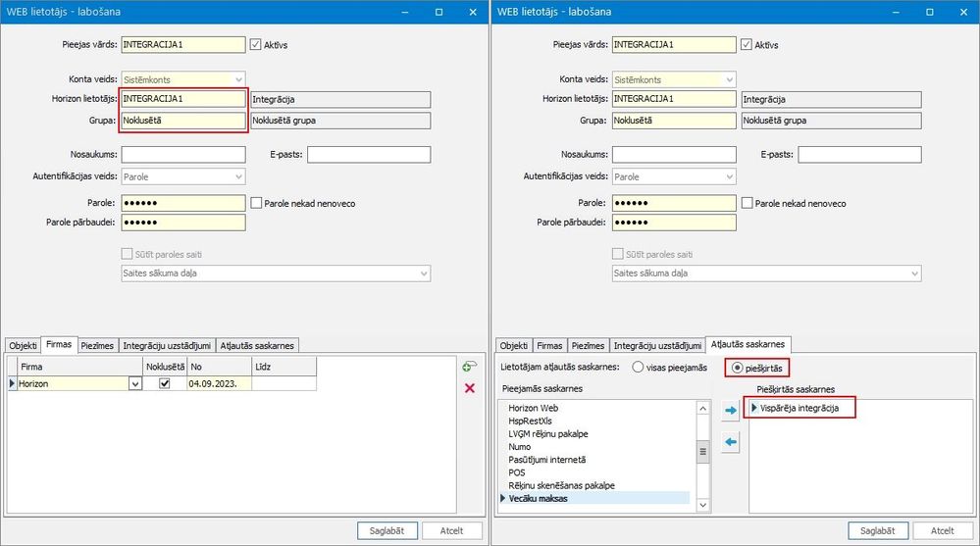
Task: Select HspRestXls in available interfaces
Action: [530, 422]
